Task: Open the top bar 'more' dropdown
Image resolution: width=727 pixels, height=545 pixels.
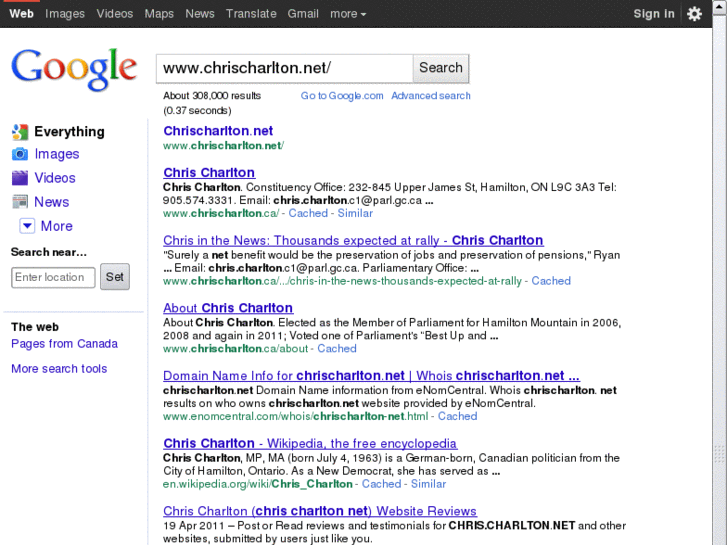Action: click(x=348, y=14)
